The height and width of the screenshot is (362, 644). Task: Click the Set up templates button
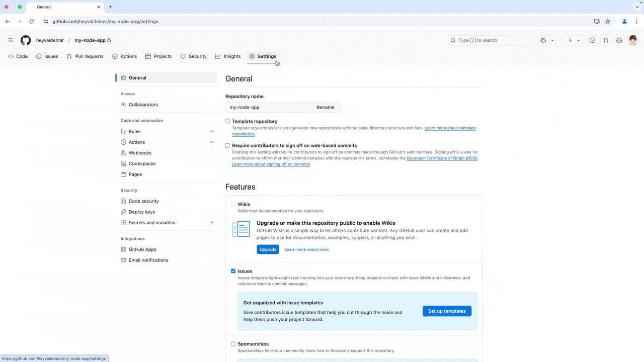point(447,311)
